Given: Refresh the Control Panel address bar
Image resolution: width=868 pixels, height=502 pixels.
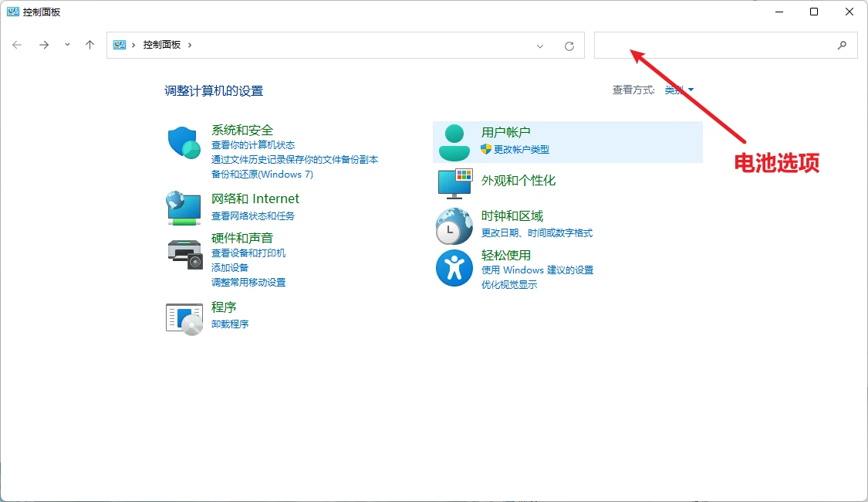Looking at the screenshot, I should 569,46.
